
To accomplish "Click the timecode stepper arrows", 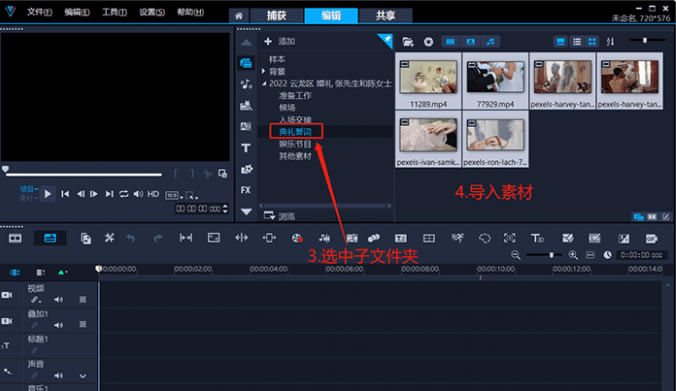I will point(225,209).
